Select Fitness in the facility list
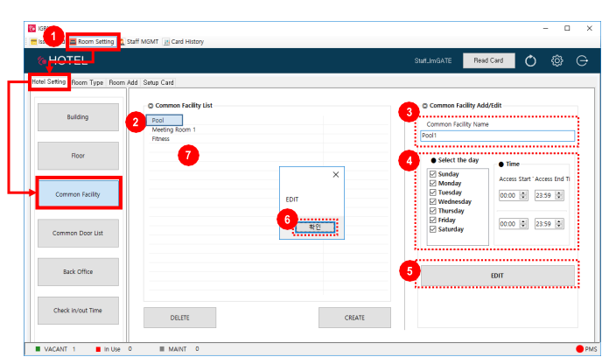The width and height of the screenshot is (616, 364). [161, 138]
